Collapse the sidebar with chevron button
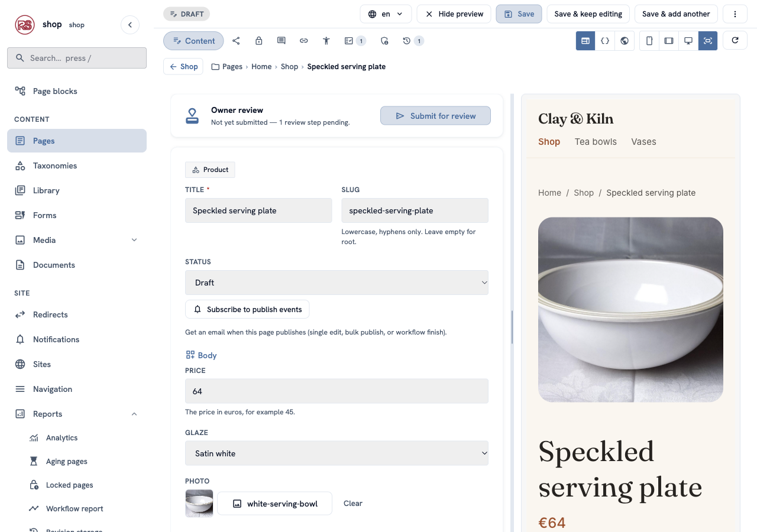Viewport: 757px width, 532px height. point(130,25)
